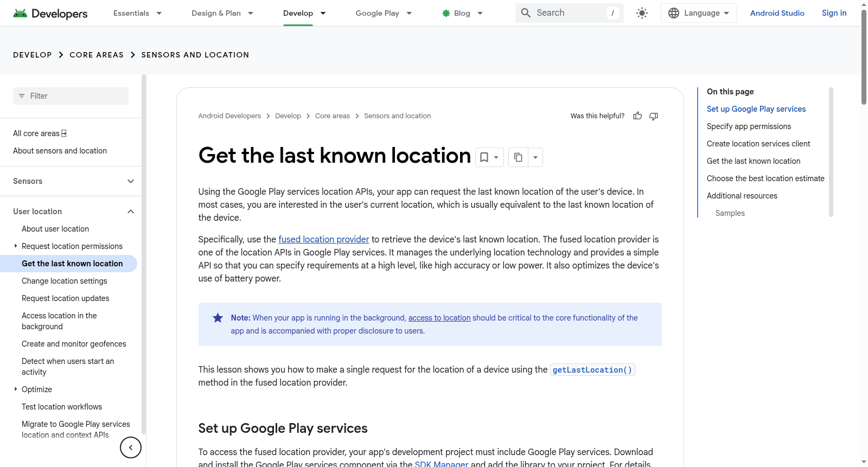The width and height of the screenshot is (868, 467).
Task: Click the search magnifier icon
Action: [526, 13]
